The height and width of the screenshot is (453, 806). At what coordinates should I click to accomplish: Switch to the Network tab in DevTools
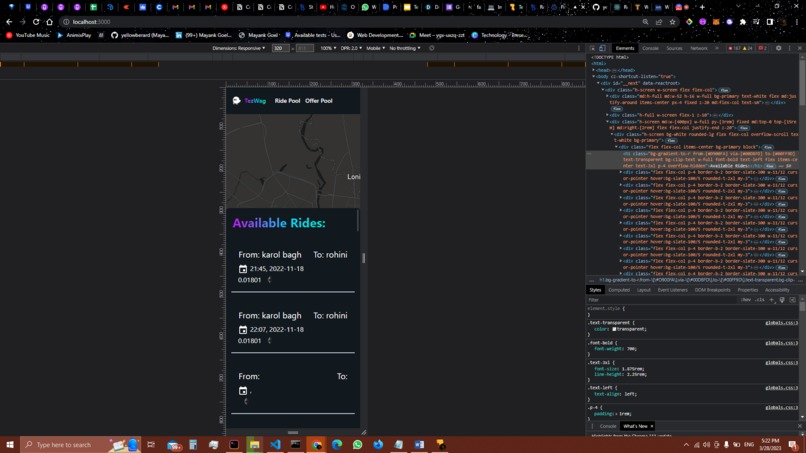click(x=699, y=48)
